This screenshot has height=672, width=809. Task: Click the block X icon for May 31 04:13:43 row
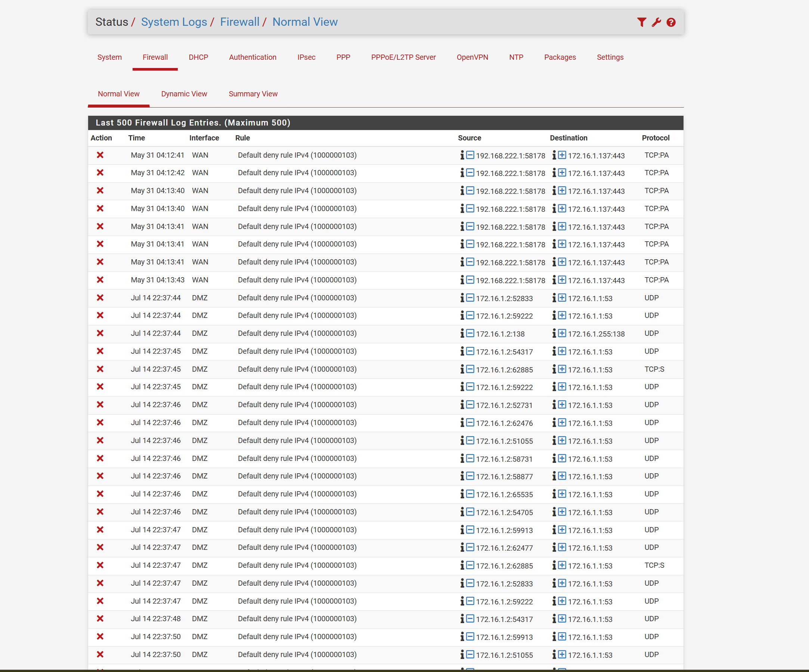click(100, 280)
